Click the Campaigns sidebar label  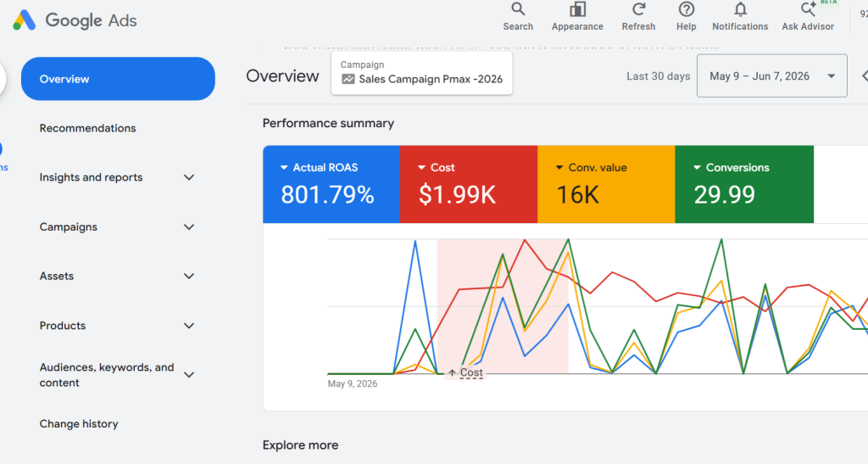click(68, 227)
